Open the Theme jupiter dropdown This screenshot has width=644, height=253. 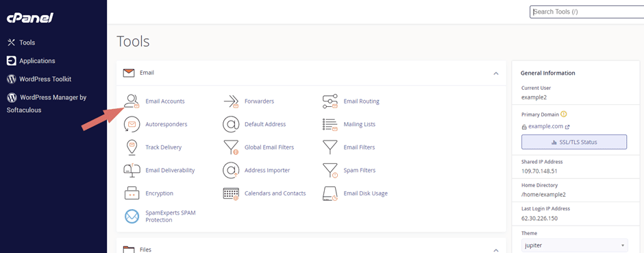click(575, 245)
